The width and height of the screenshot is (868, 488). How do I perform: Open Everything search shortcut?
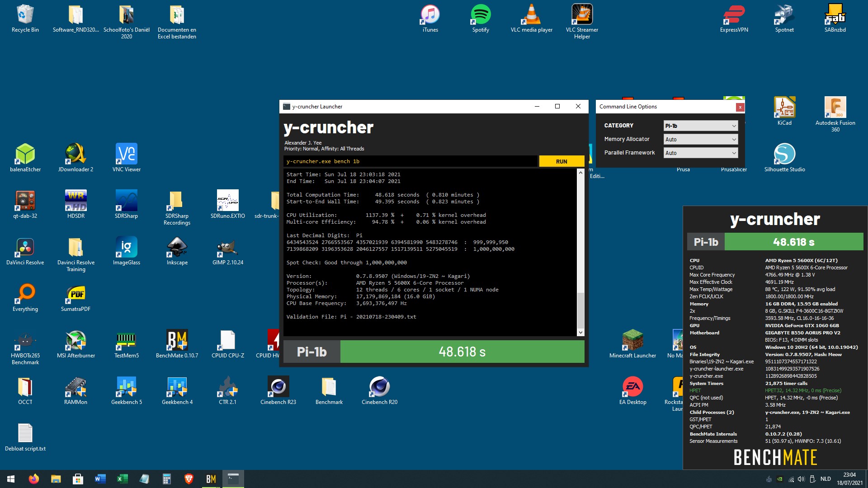25,298
